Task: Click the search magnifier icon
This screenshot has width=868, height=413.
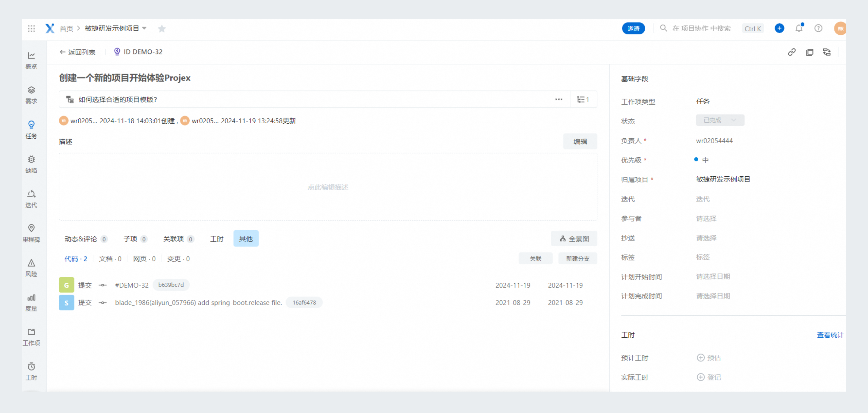Action: tap(663, 28)
